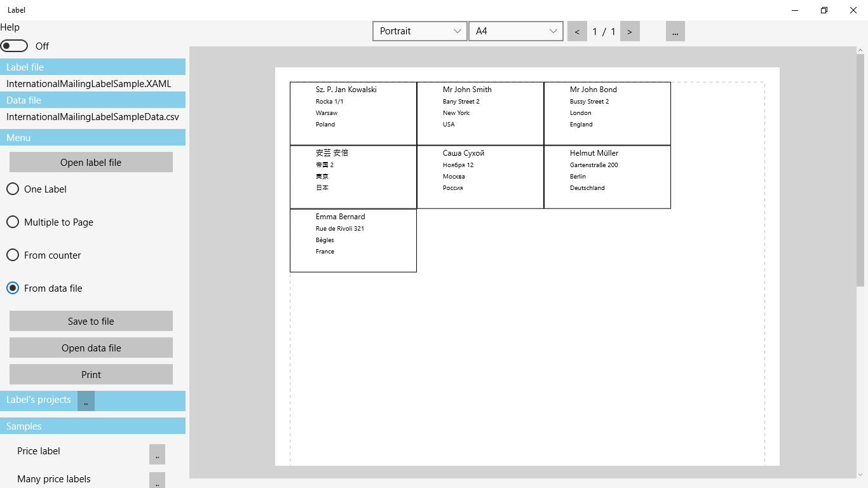Save labels using "Save to file"

pos(90,321)
